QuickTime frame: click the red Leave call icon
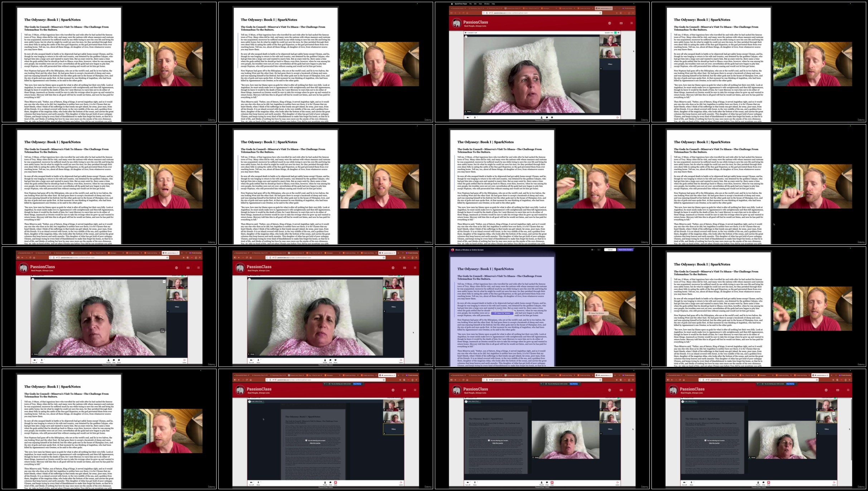This screenshot has height=491, width=868. [617, 117]
